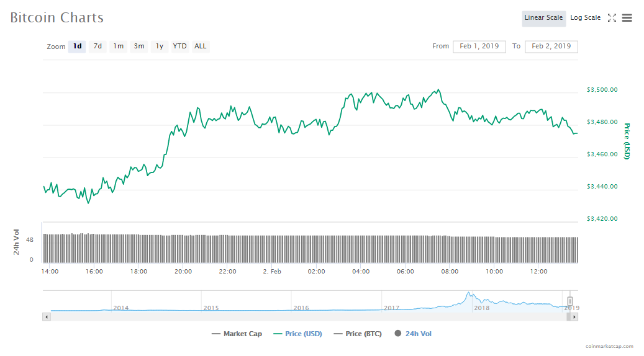
Task: Choose the YTD zoom option
Action: click(x=179, y=47)
